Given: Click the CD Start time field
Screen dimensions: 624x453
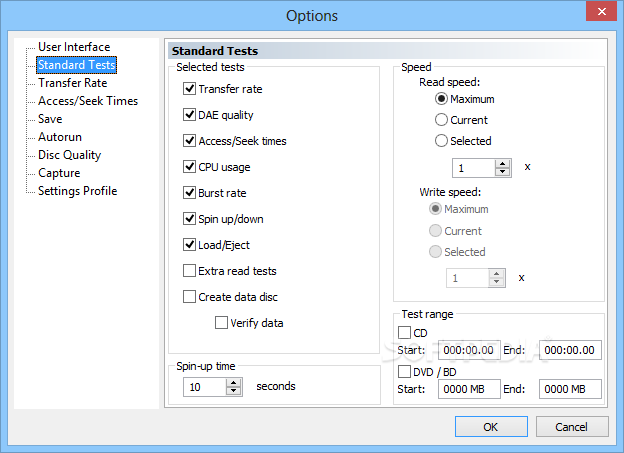Looking at the screenshot, I should click(469, 350).
